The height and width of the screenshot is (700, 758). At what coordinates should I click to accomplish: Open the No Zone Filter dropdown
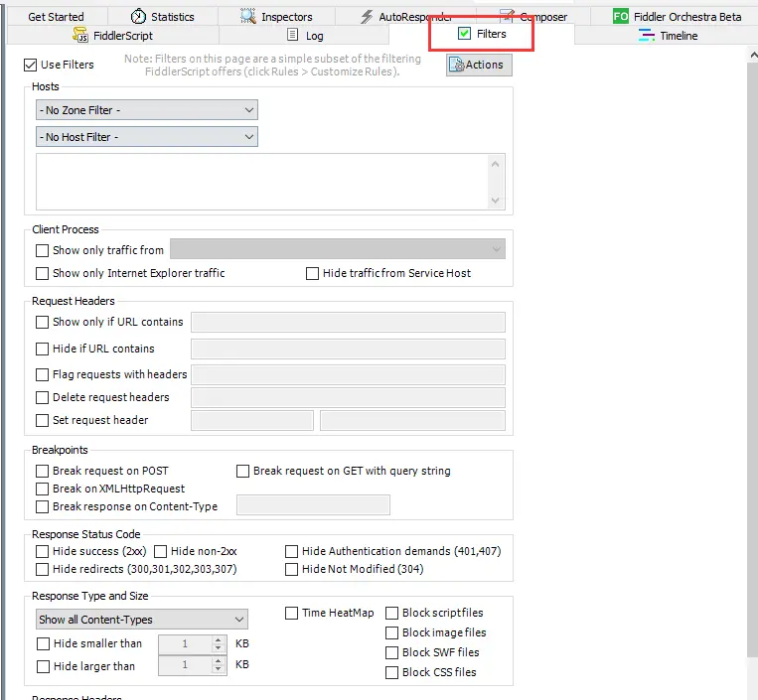pyautogui.click(x=147, y=110)
